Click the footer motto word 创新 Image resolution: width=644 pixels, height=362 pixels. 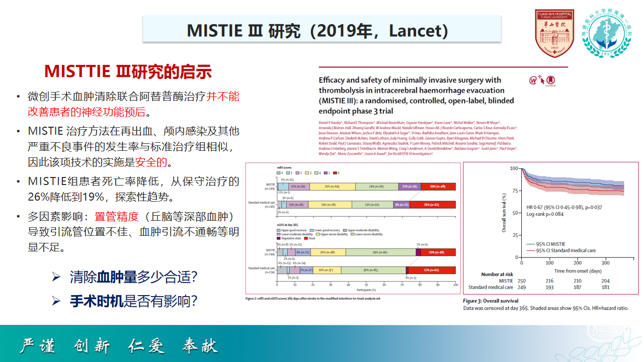point(92,345)
